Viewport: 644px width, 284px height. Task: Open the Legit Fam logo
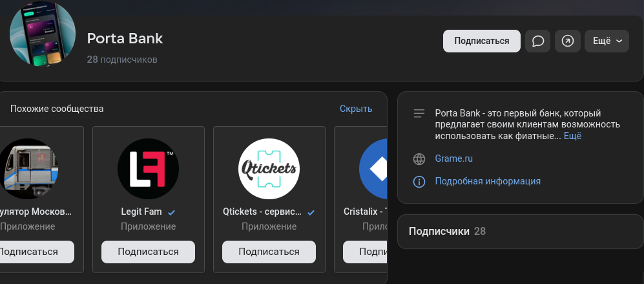[x=149, y=169]
